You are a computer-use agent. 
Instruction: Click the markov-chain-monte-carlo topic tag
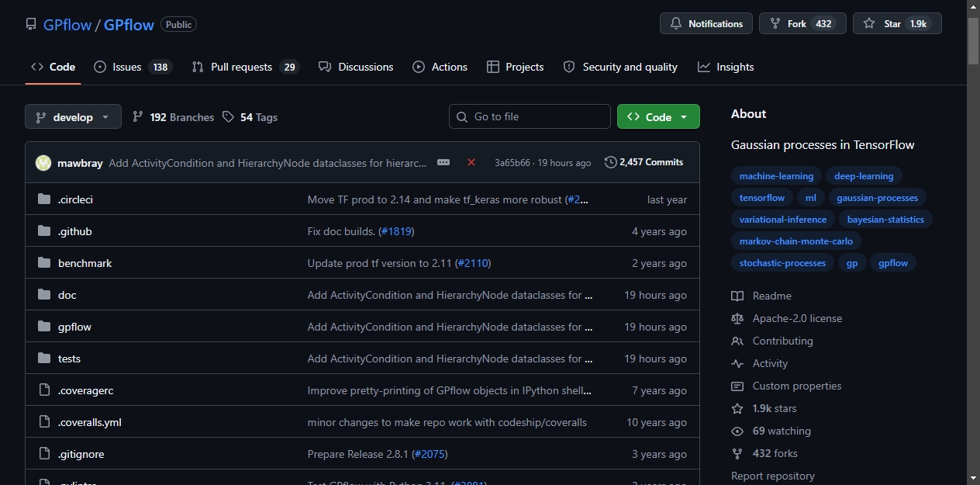(x=796, y=241)
